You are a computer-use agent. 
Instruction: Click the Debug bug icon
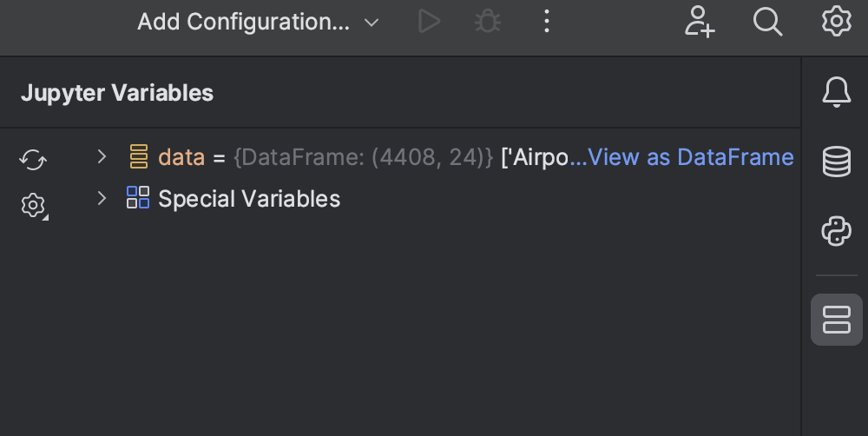point(488,22)
